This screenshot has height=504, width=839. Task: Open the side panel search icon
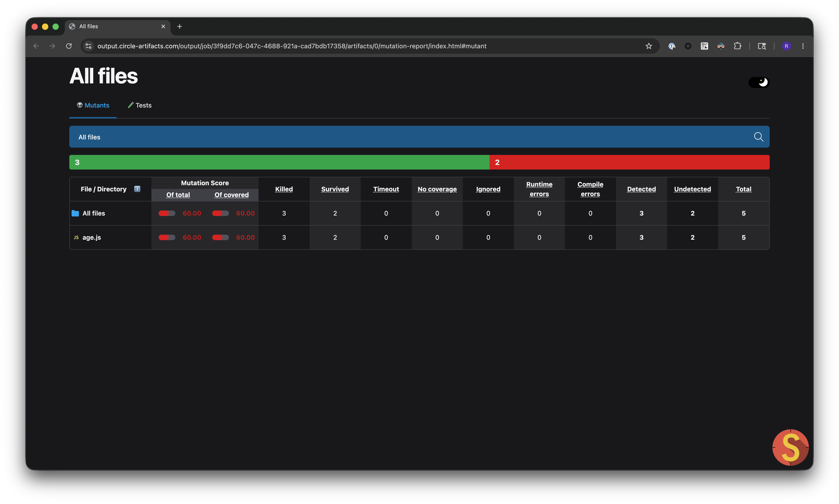pyautogui.click(x=761, y=46)
